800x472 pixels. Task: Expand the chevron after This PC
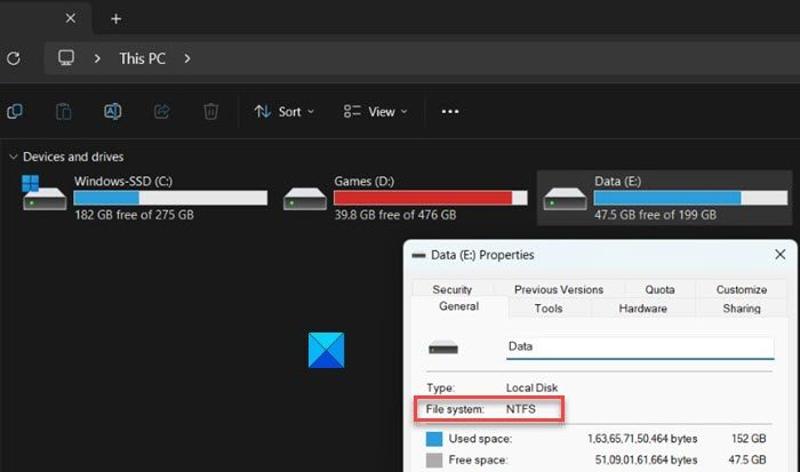(187, 58)
